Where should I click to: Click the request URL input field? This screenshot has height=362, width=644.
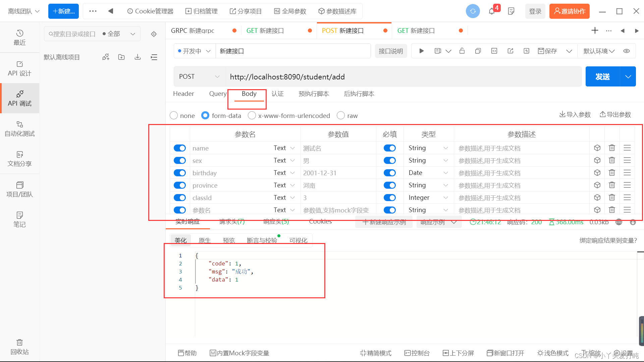[x=404, y=76]
